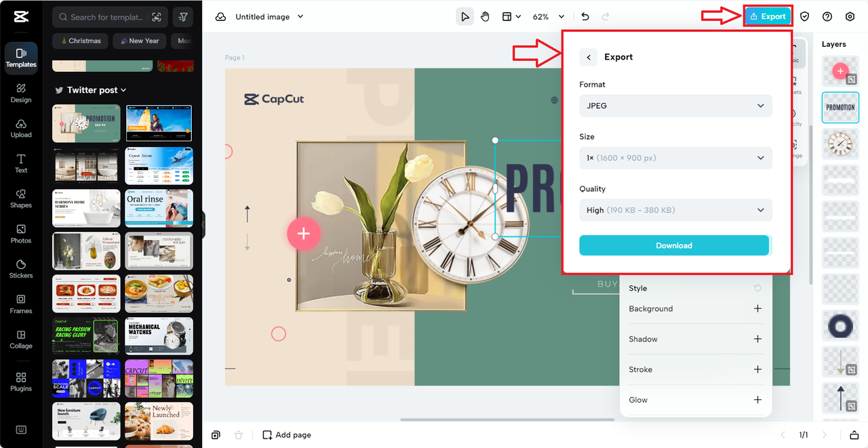Go to the next page arrow
The image size is (868, 448).
click(x=825, y=435)
